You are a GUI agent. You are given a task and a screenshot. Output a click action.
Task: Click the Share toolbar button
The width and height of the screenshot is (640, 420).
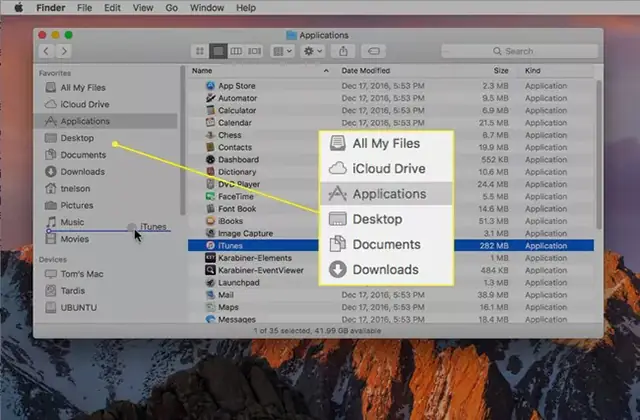coord(343,51)
